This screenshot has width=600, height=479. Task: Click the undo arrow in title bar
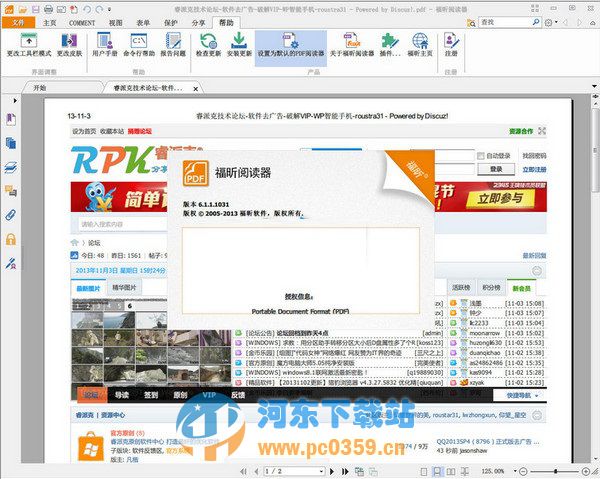[x=87, y=9]
